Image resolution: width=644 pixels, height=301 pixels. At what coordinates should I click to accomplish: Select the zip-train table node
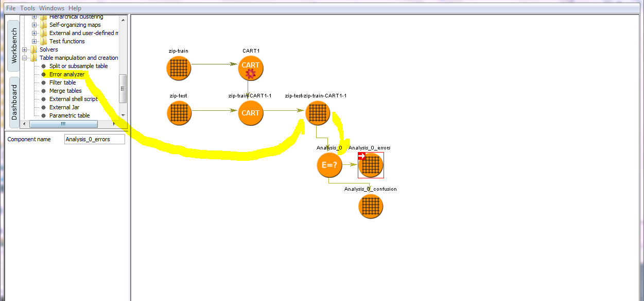click(x=179, y=68)
